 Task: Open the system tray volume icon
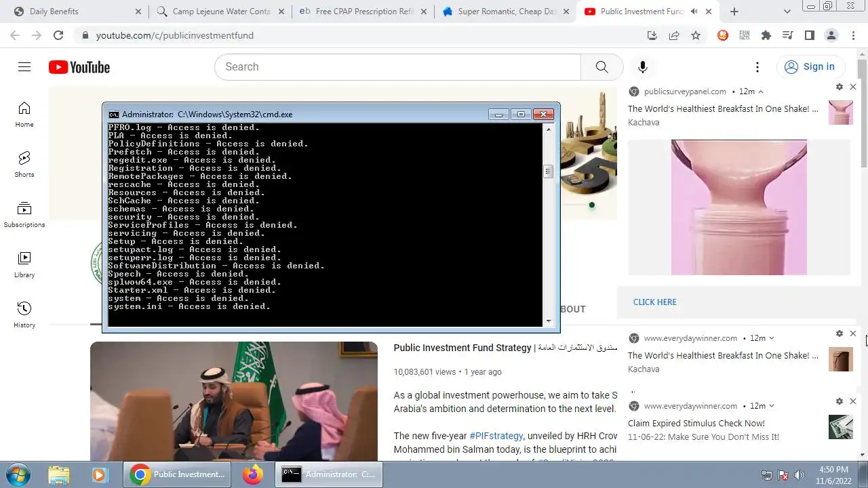tap(800, 475)
